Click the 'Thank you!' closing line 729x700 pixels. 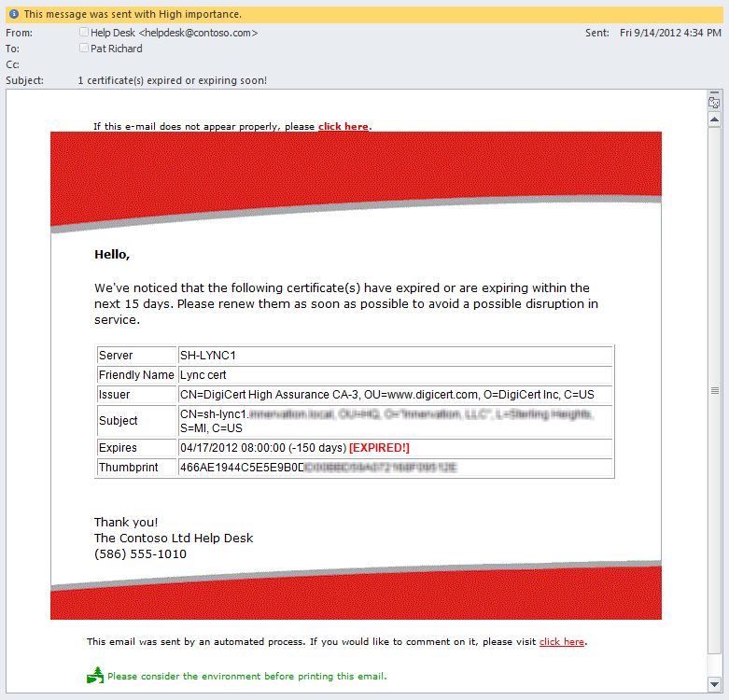(126, 522)
